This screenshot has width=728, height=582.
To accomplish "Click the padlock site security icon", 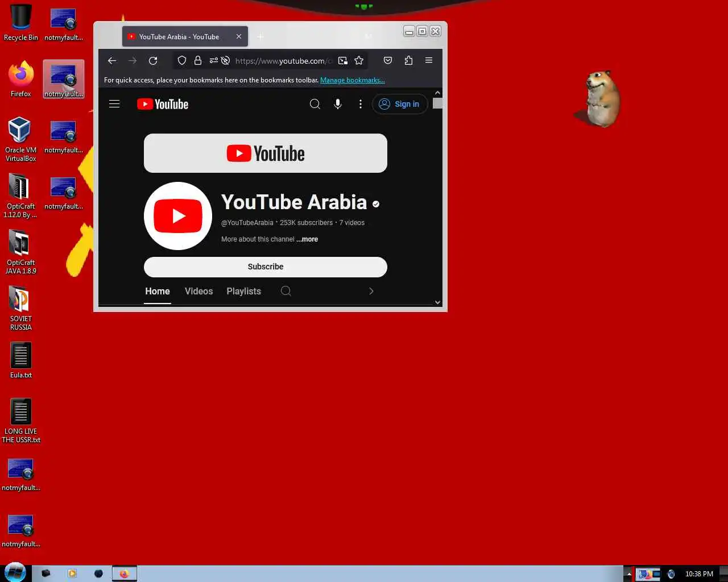I will [198, 61].
